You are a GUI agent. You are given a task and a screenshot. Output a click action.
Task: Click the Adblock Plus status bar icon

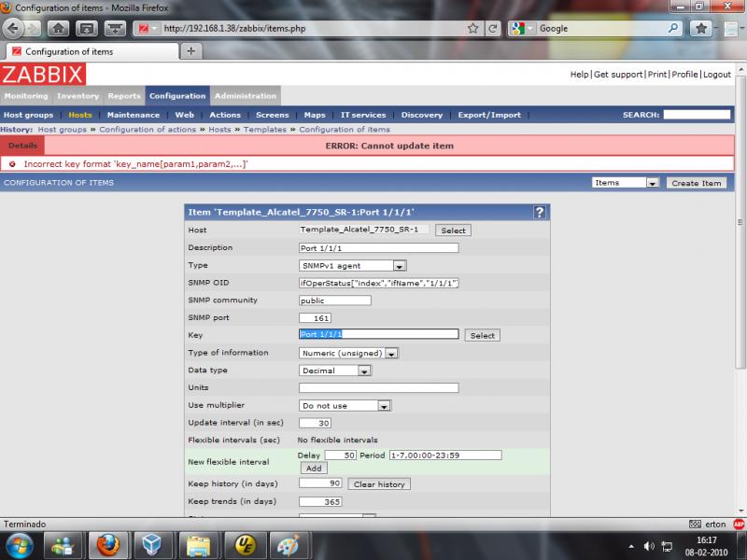coord(739,524)
